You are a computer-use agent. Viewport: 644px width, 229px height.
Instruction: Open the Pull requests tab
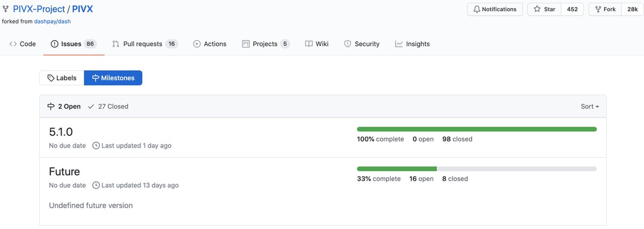pos(145,44)
